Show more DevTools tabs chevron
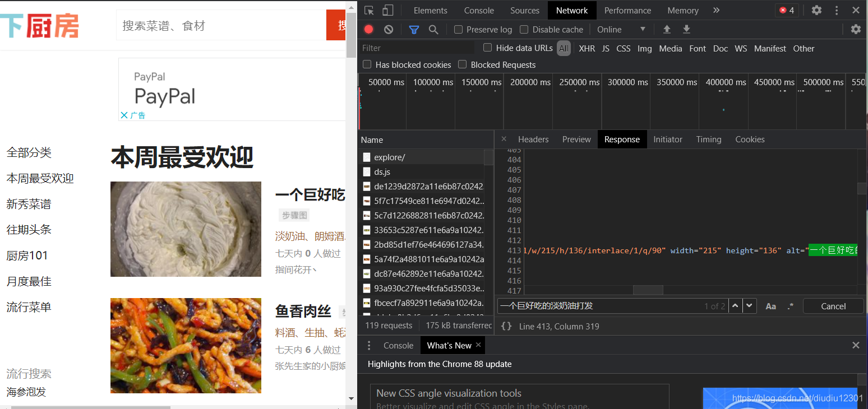This screenshot has width=868, height=409. [x=716, y=10]
